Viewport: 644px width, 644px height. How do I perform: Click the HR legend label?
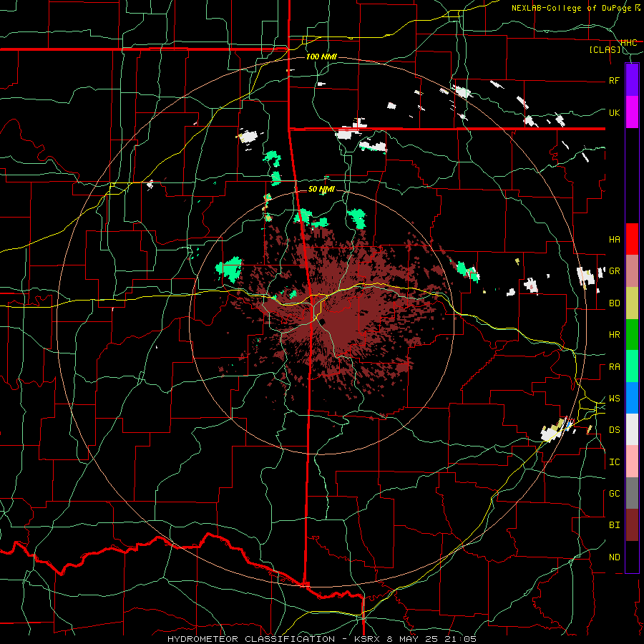click(614, 335)
